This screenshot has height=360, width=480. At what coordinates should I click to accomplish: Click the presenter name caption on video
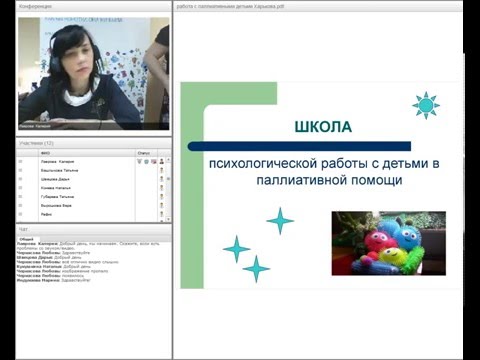(35, 126)
